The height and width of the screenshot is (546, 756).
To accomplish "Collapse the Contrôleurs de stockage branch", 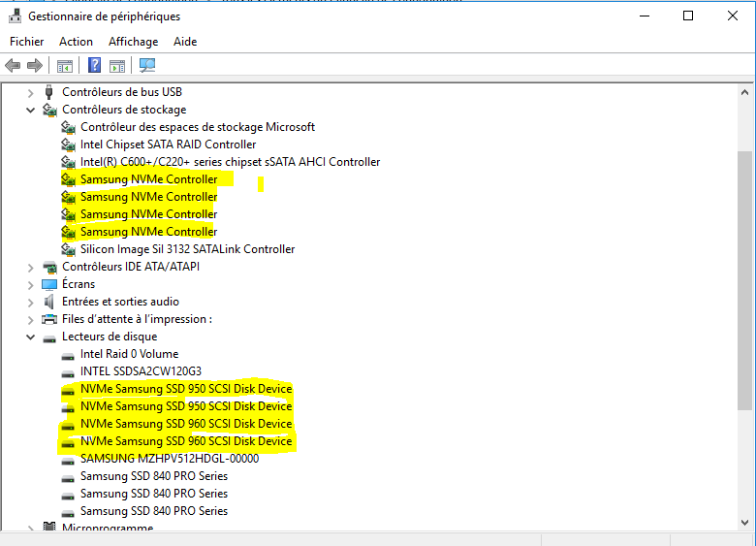I will point(30,110).
